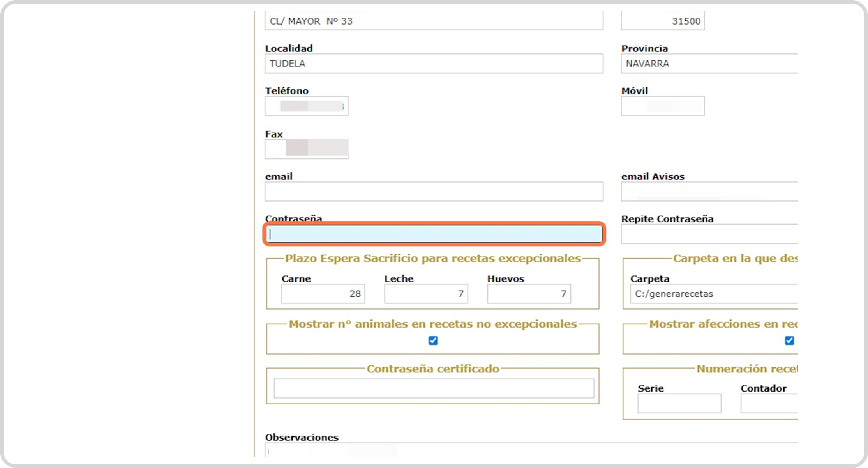Click the Repite Contraseña field
This screenshot has width=868, height=468.
(x=709, y=234)
